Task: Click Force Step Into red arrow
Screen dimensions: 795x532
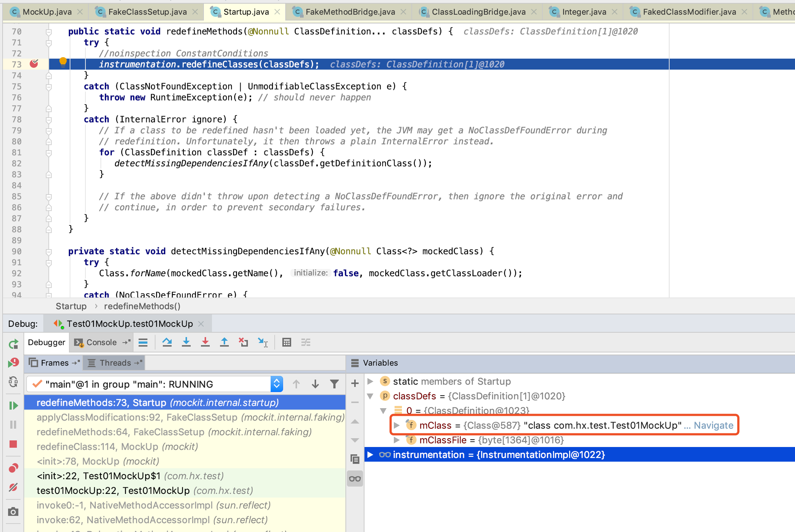Action: point(205,342)
